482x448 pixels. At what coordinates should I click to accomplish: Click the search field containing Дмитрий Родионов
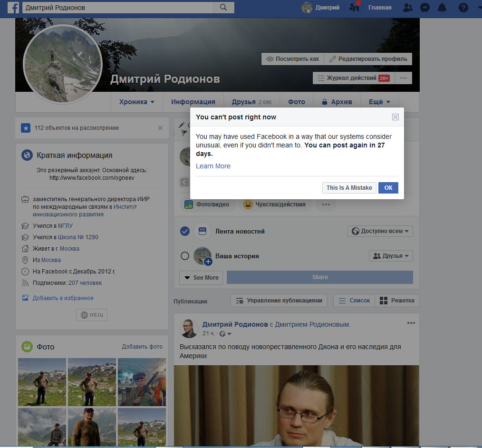[117, 8]
